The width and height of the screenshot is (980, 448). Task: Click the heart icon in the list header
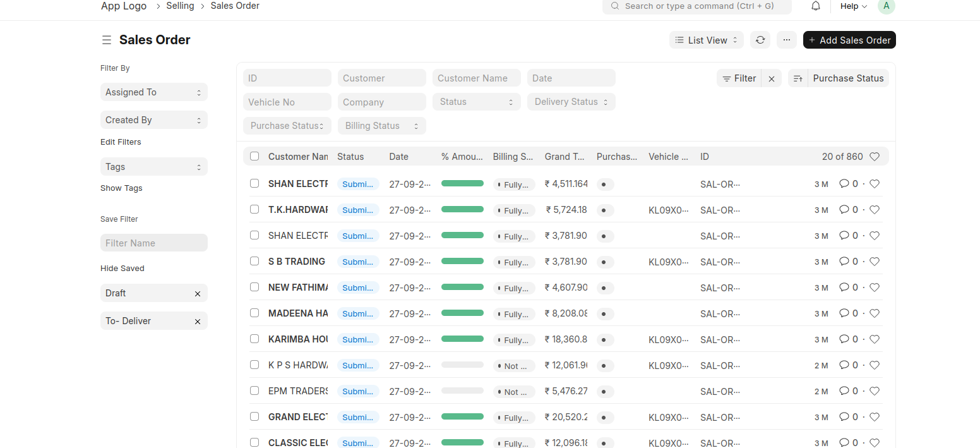pyautogui.click(x=875, y=157)
